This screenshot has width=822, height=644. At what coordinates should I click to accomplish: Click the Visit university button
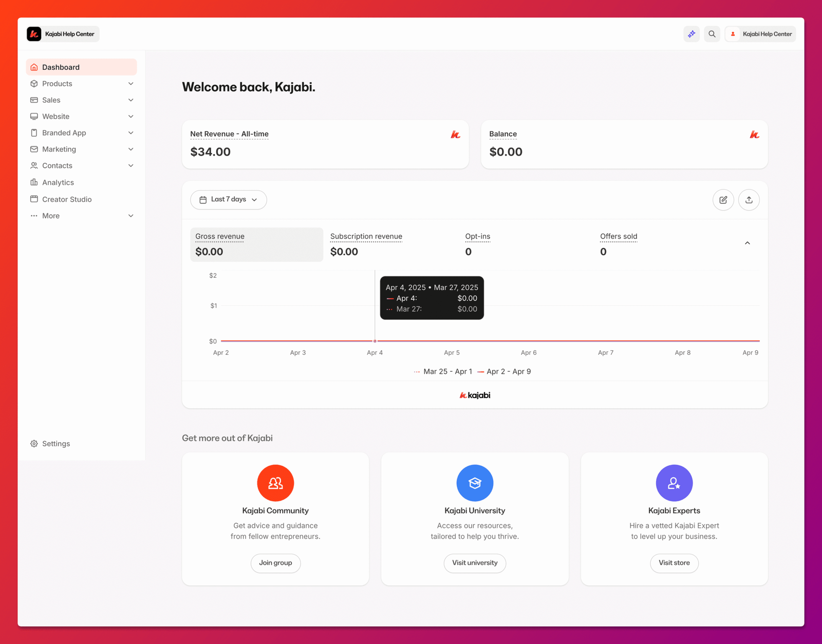pos(475,563)
